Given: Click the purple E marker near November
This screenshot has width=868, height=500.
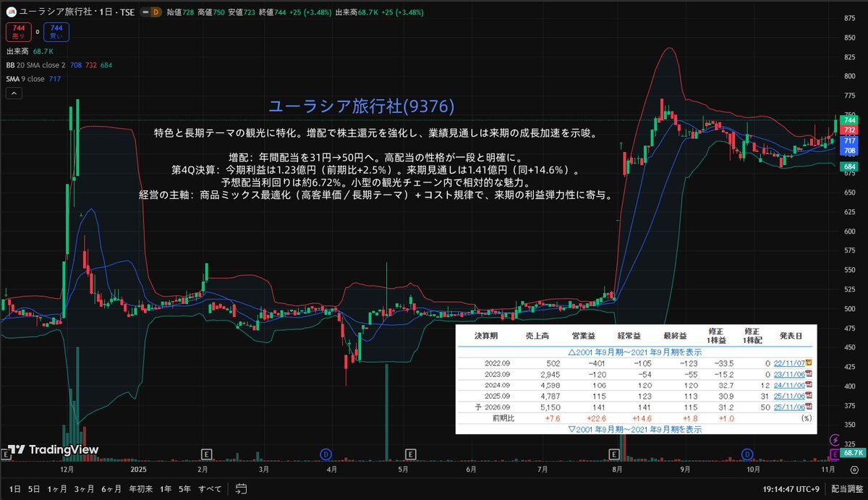Looking at the screenshot, I should pyautogui.click(x=835, y=454).
